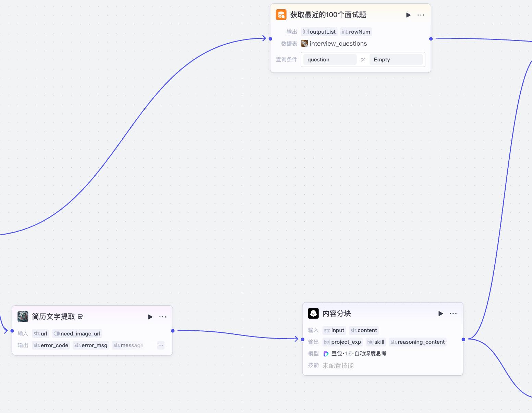Click the 简历文字提取 plugin icon

[23, 317]
